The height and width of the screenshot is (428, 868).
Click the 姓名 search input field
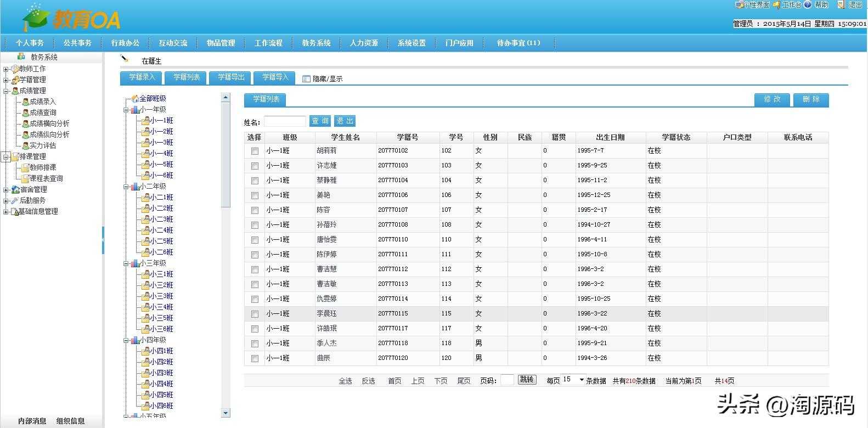285,121
